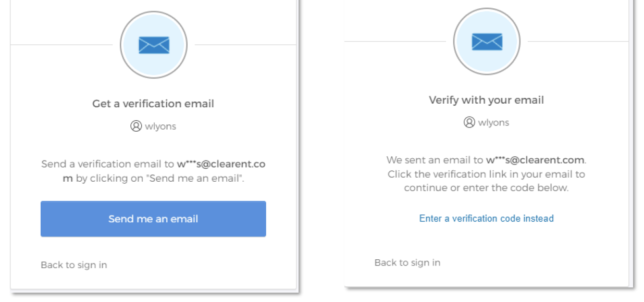Click the envelope icon in the right panel
The width and height of the screenshot is (644, 302).
click(487, 42)
